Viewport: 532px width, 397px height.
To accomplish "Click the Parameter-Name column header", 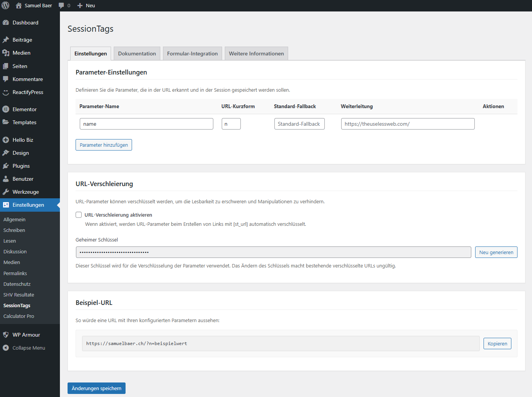I will click(99, 106).
